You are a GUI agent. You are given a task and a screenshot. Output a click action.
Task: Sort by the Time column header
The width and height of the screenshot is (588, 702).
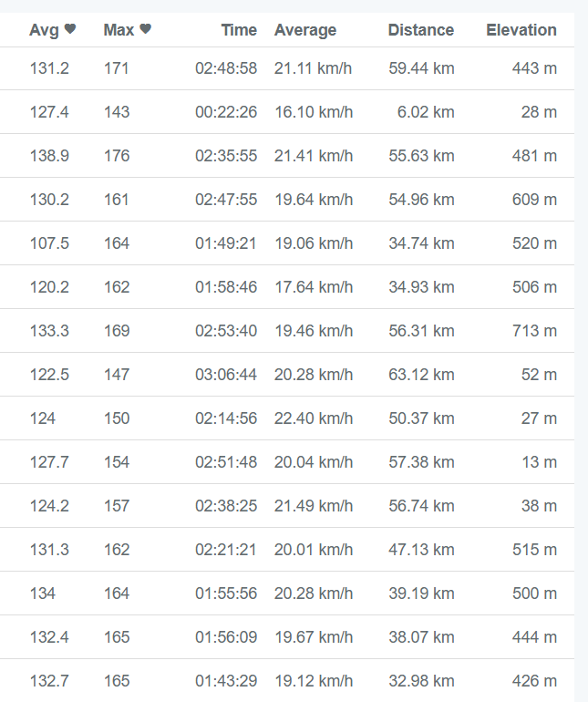tap(239, 30)
